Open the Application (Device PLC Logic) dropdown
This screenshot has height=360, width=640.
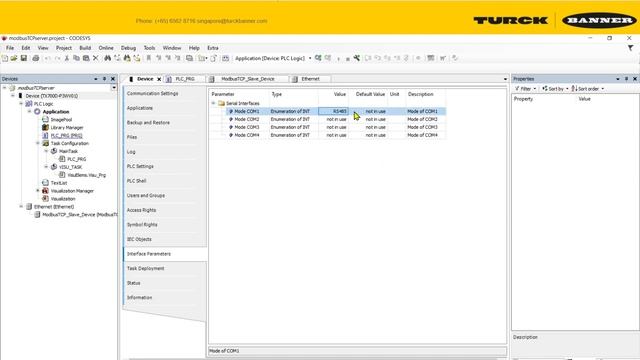pos(310,58)
